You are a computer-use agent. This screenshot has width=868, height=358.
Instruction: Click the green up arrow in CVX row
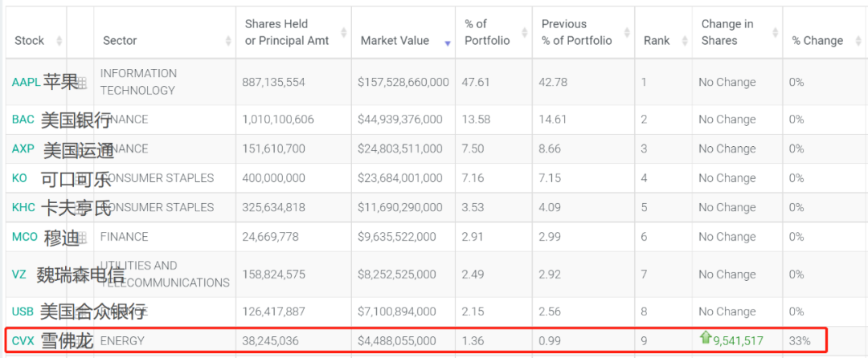point(706,338)
